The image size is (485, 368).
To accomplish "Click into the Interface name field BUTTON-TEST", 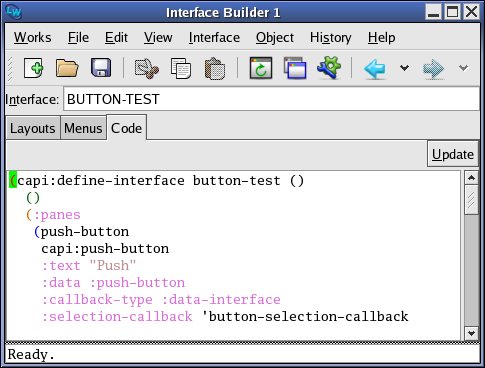I will (x=271, y=99).
